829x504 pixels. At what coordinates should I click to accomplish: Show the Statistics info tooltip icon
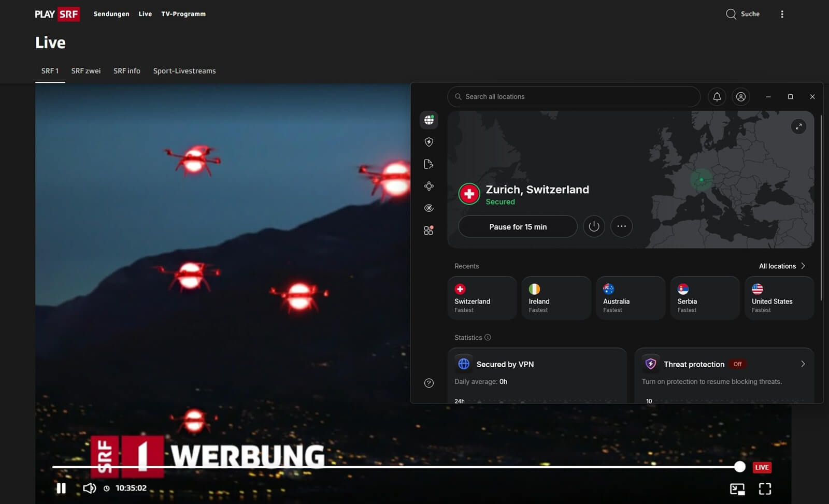(x=488, y=337)
